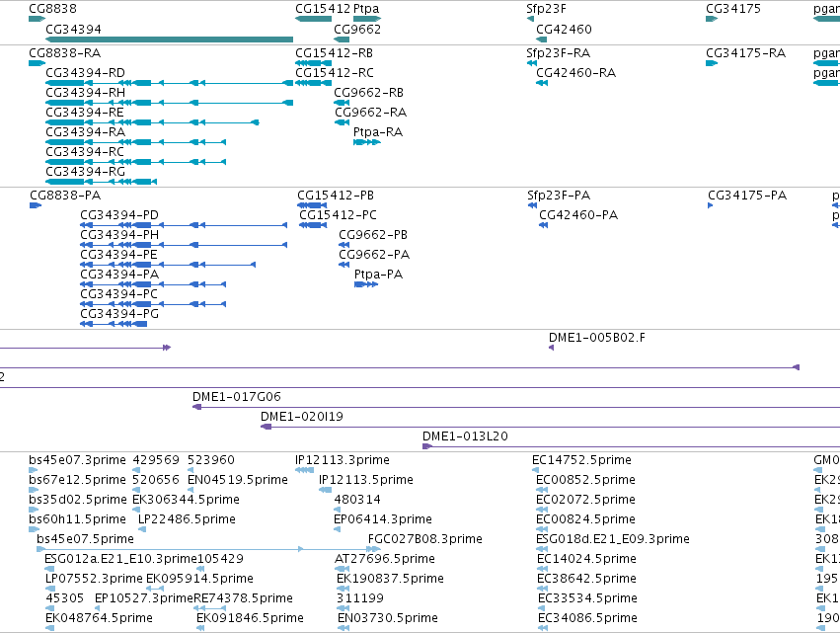Click the Ptpa-PA protein glyph
Screen dimensions: 840x633
(366, 284)
